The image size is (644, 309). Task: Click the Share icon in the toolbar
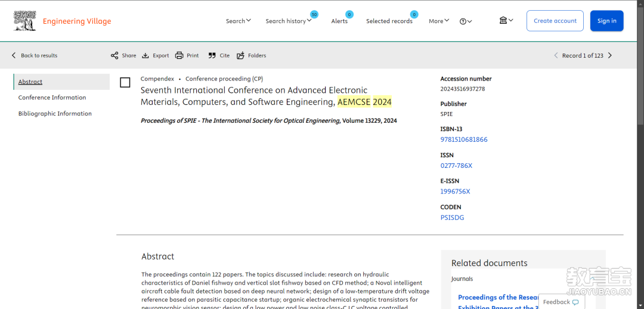pos(114,55)
